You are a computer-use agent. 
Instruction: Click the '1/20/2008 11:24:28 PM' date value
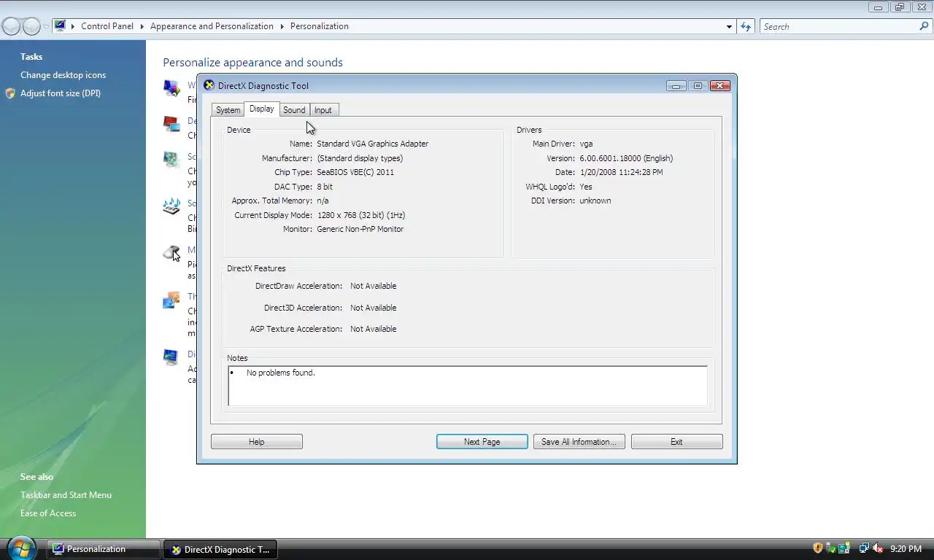click(621, 172)
